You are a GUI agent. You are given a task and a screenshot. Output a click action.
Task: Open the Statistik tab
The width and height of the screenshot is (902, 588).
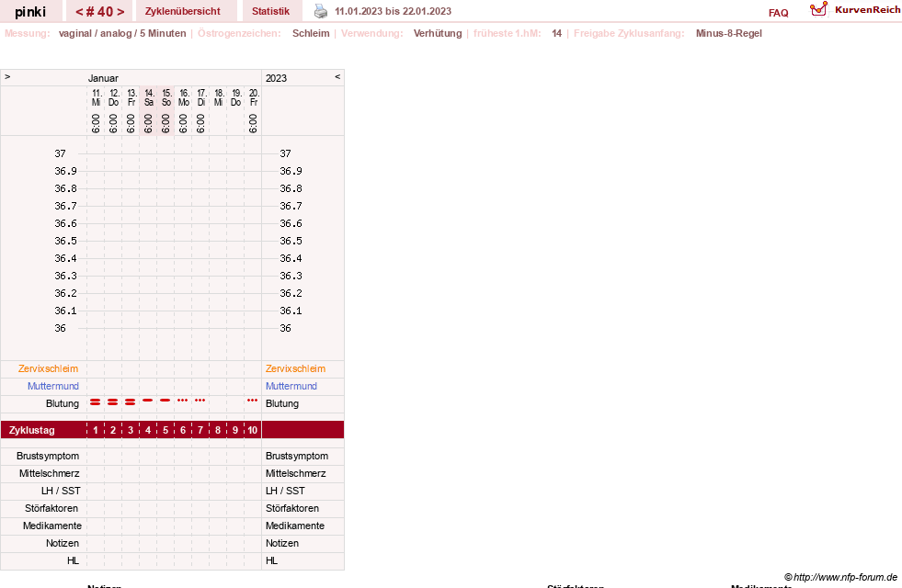pos(270,11)
